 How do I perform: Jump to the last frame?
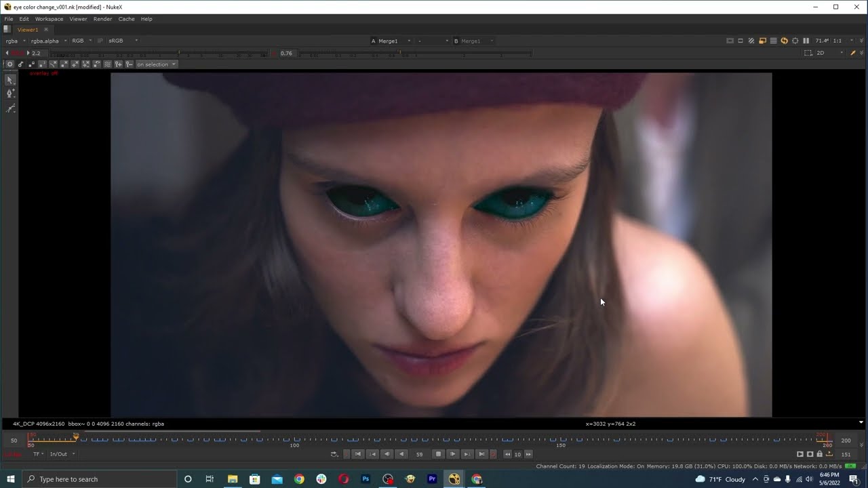coord(481,454)
